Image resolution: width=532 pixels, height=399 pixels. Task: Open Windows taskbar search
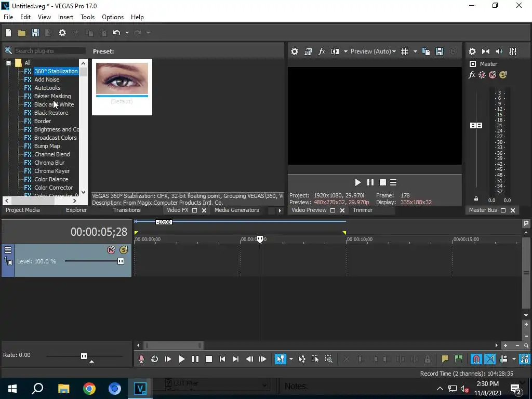(x=37, y=389)
